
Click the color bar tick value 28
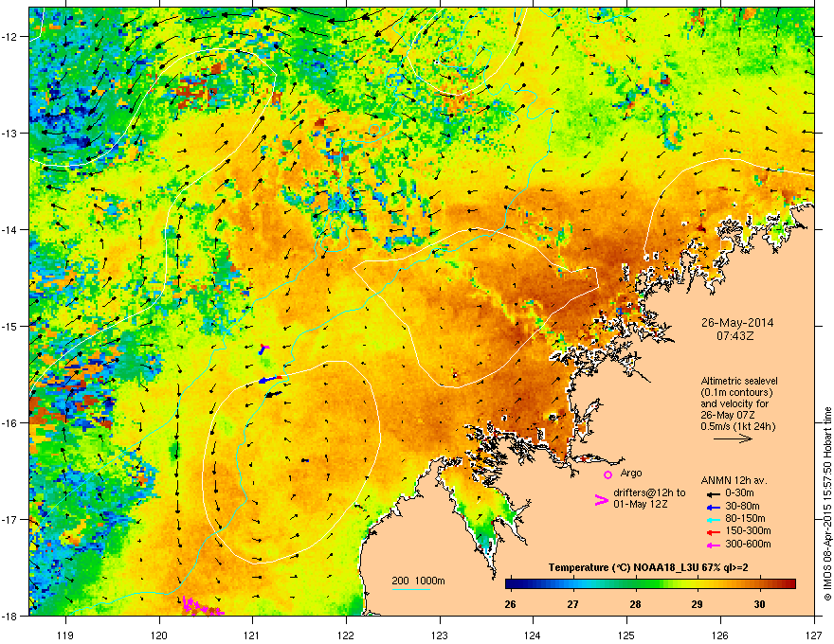point(635,604)
